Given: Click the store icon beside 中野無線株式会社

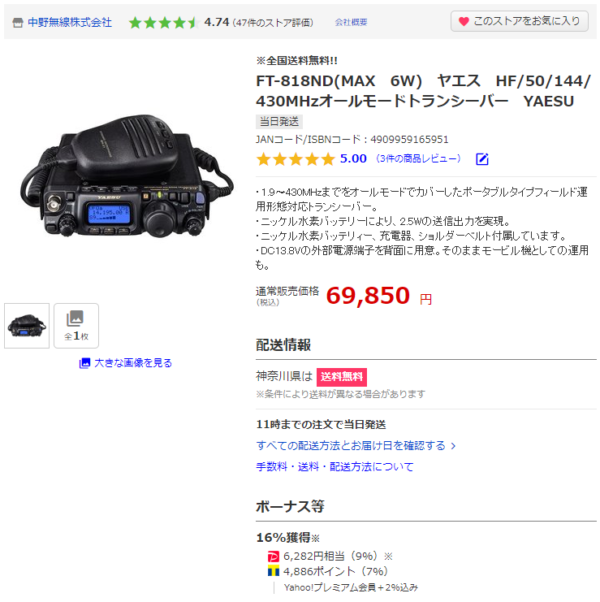Looking at the screenshot, I should coord(18,23).
